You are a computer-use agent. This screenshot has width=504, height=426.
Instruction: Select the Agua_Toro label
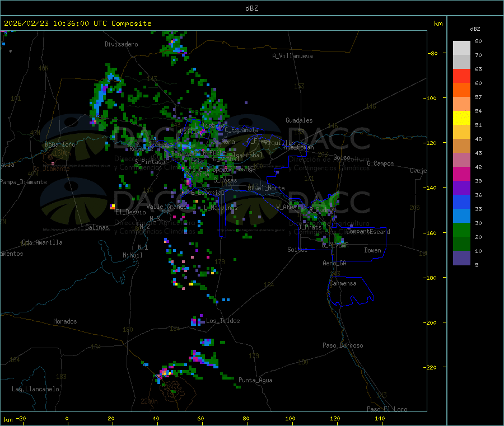click(x=60, y=144)
